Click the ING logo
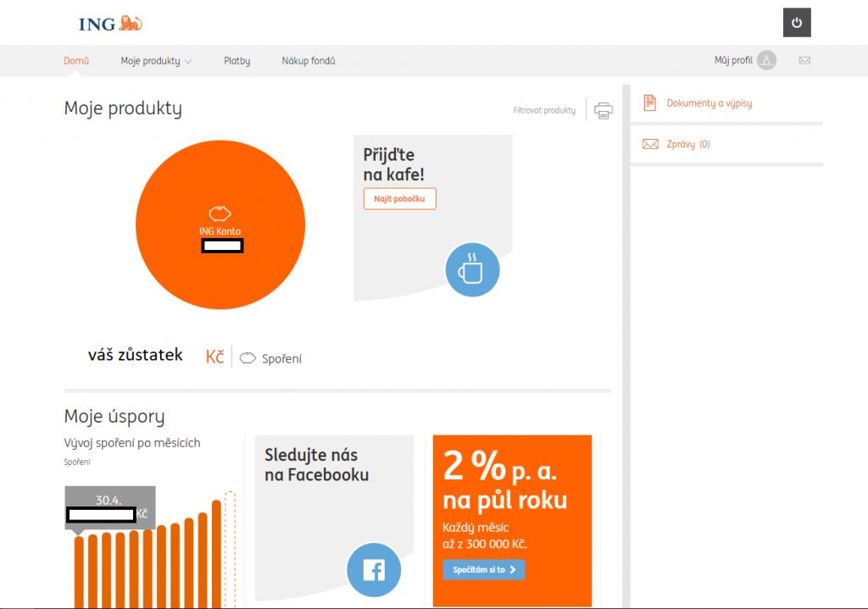 (x=110, y=23)
